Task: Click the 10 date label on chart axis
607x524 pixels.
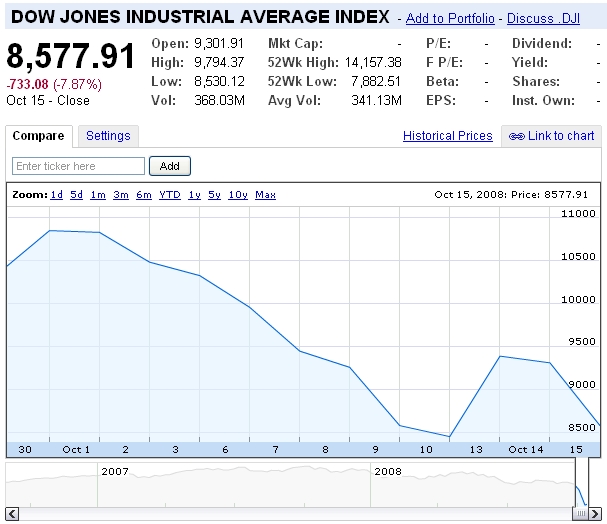Action: point(426,450)
